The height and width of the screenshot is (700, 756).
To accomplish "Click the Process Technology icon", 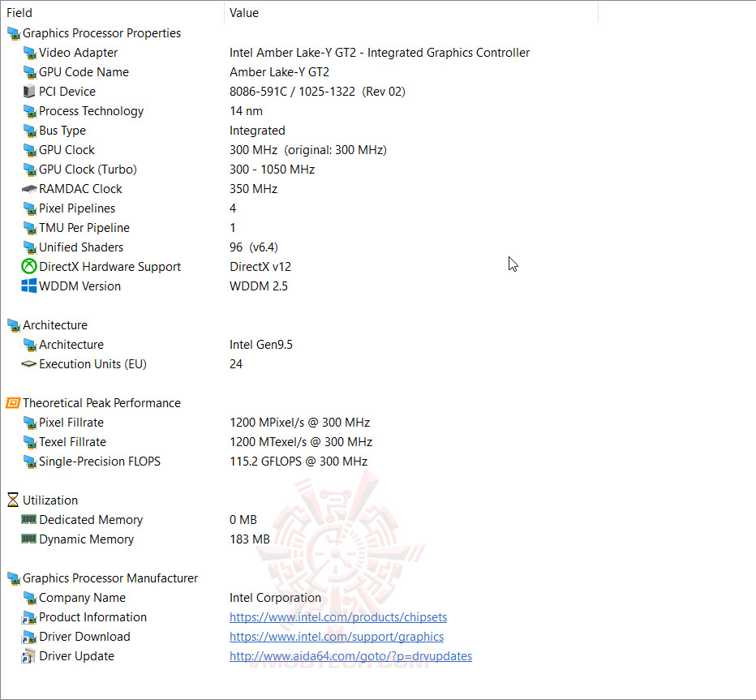I will (29, 111).
